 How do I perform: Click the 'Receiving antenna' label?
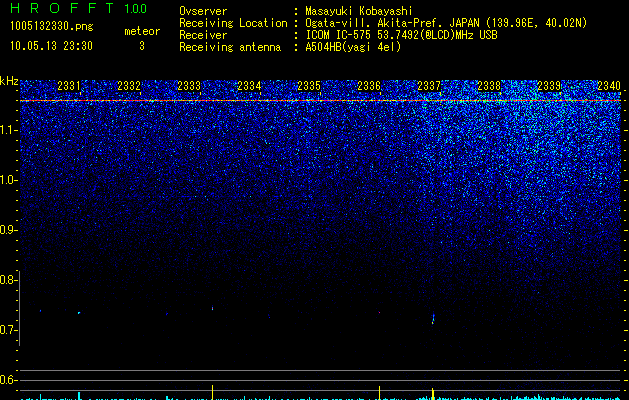click(230, 47)
